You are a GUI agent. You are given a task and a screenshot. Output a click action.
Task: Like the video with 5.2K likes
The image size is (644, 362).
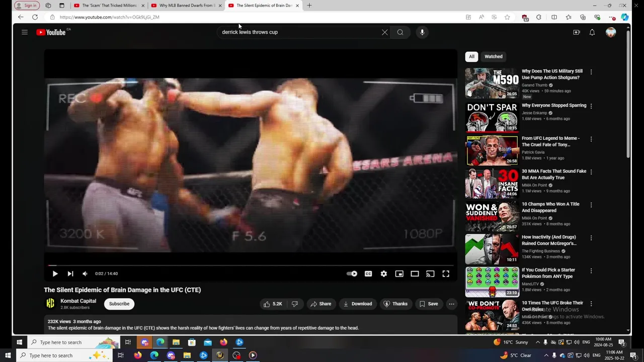[272, 304]
